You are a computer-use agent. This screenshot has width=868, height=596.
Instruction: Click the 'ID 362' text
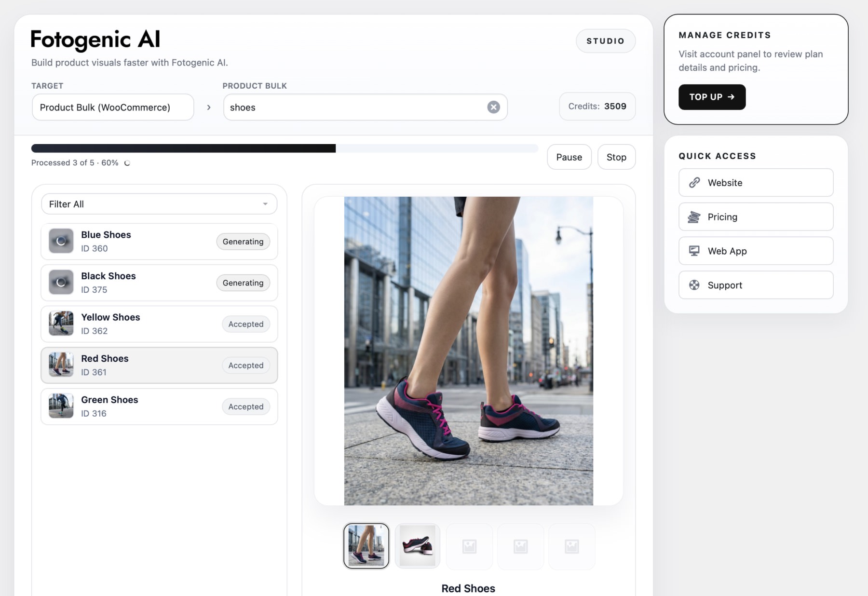coord(95,331)
